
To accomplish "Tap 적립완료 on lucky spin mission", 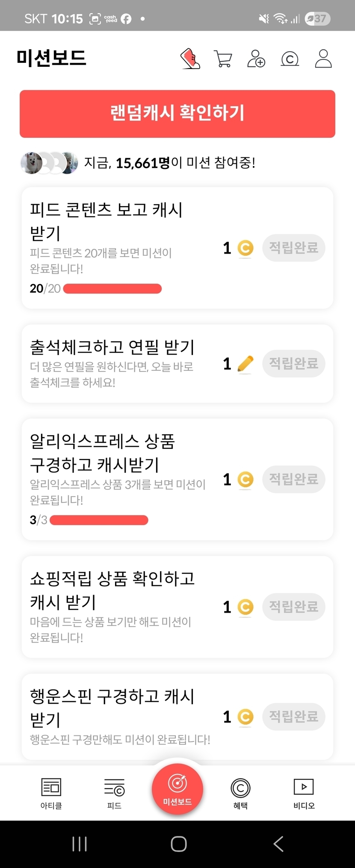I will click(294, 717).
